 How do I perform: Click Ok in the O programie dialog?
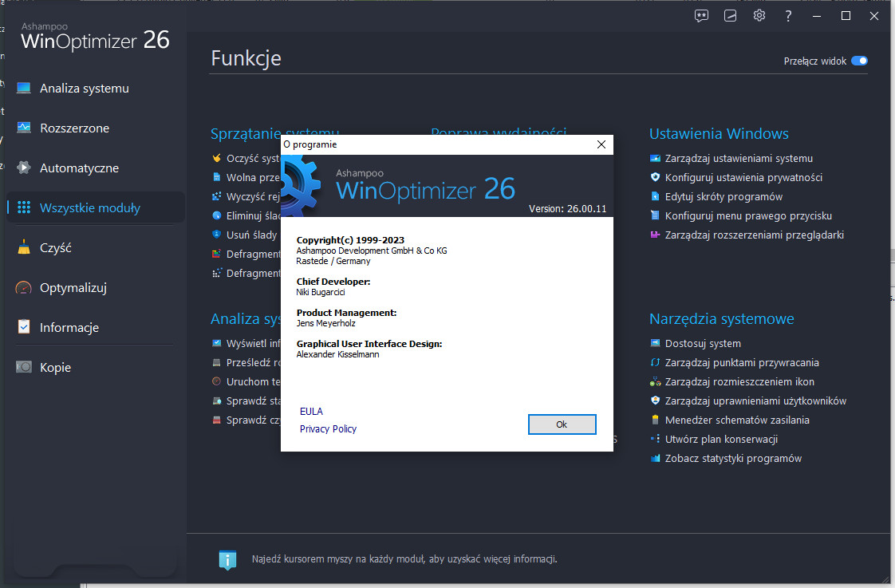pyautogui.click(x=562, y=424)
